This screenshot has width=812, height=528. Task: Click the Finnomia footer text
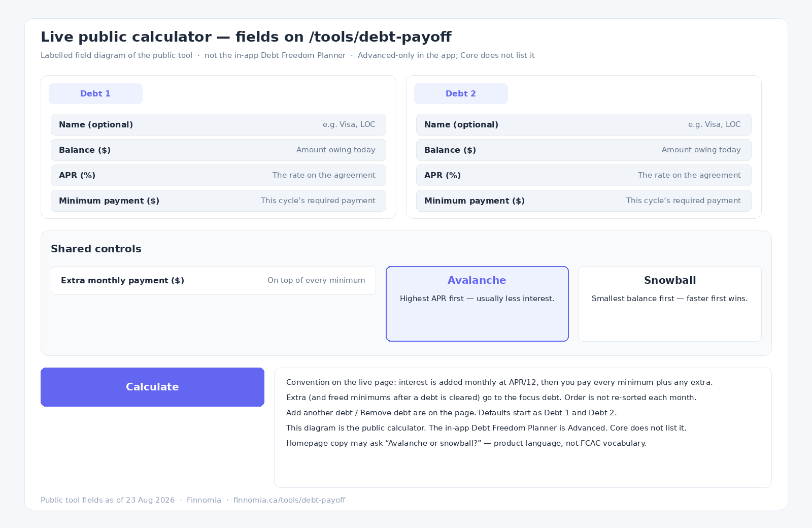[204, 500]
